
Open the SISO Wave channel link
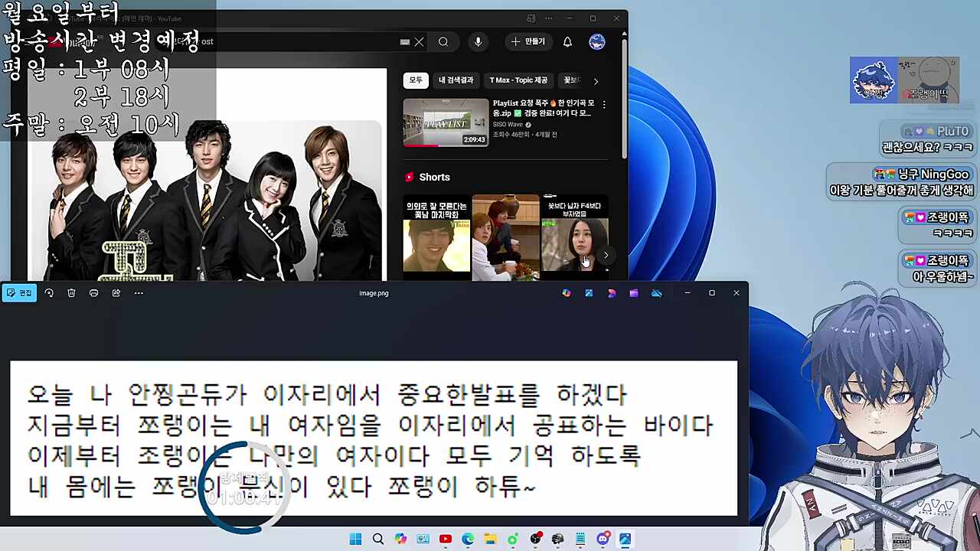click(x=508, y=125)
